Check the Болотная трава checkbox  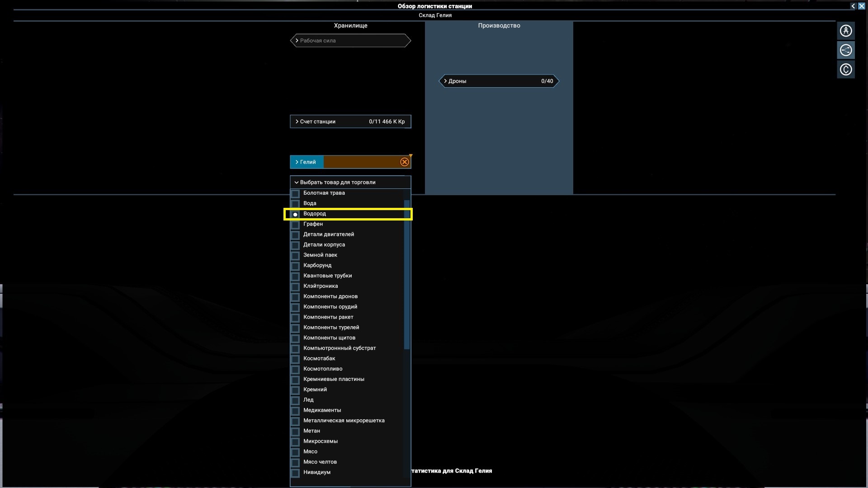coord(295,193)
